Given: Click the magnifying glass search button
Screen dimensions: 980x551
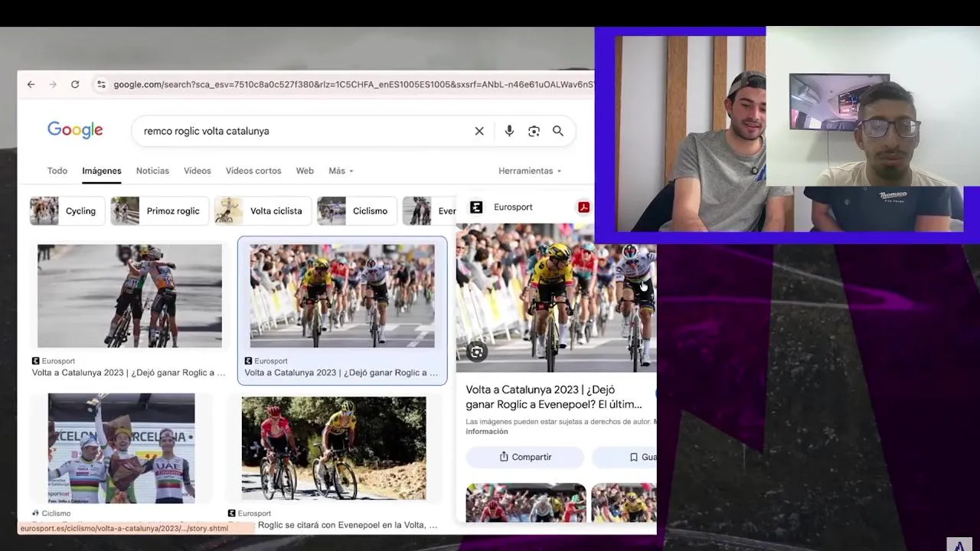Looking at the screenshot, I should 558,131.
